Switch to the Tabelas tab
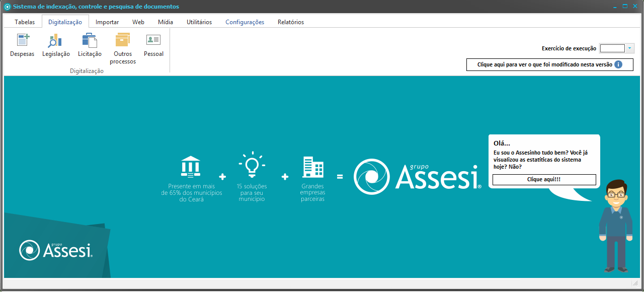 pyautogui.click(x=25, y=22)
